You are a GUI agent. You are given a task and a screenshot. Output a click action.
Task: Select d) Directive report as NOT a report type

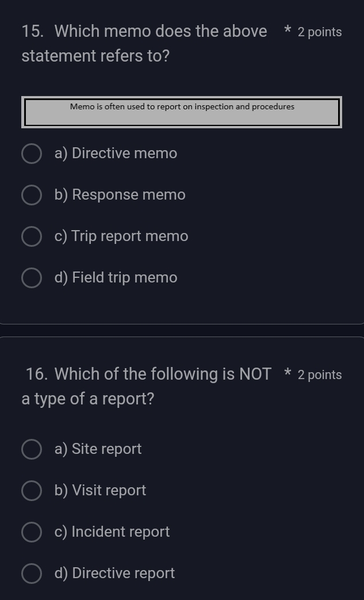coord(32,574)
